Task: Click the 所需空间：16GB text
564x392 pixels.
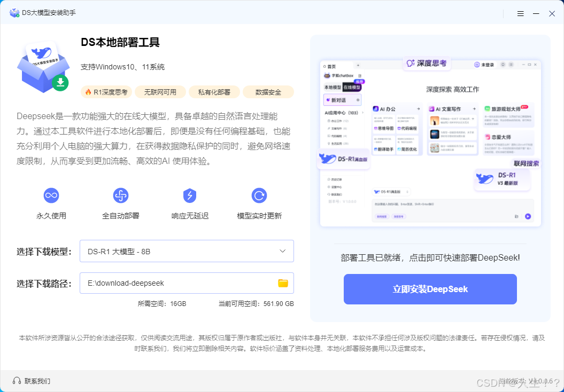Action: (x=162, y=303)
